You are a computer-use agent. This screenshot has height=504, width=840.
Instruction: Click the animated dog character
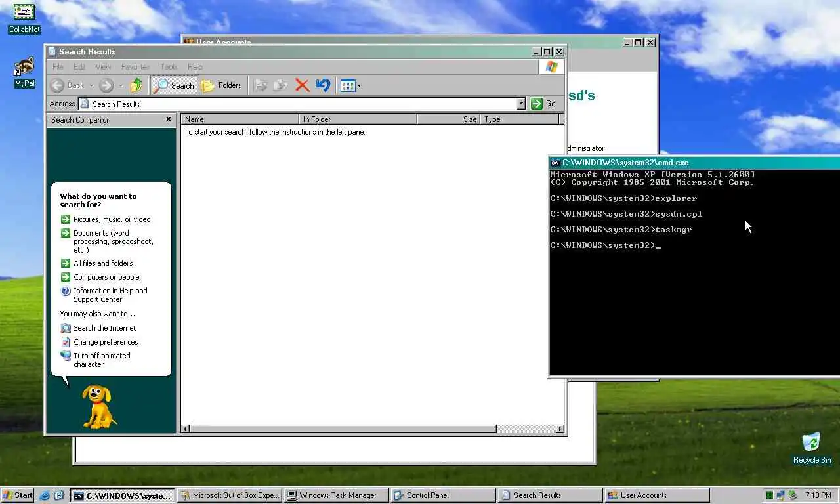click(99, 406)
